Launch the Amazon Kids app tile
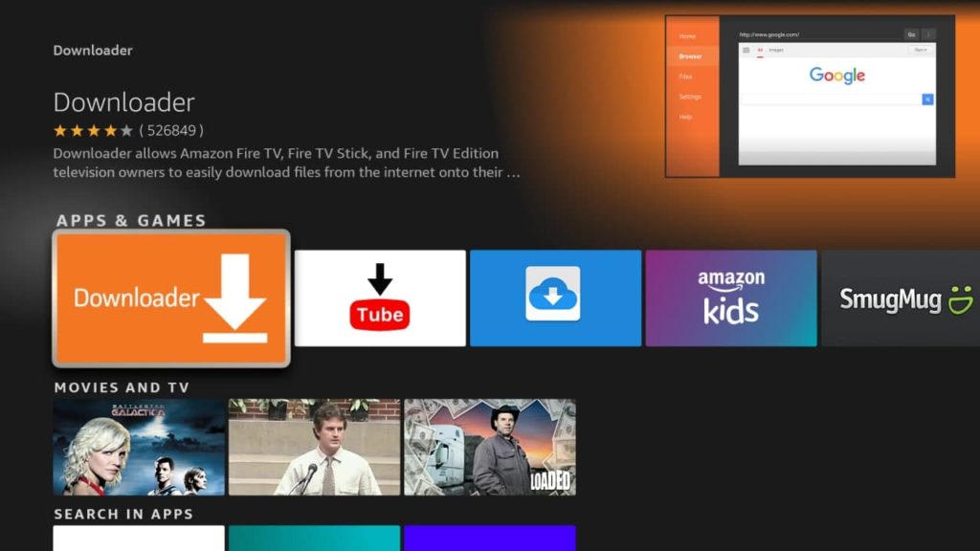Viewport: 980px width, 551px height. 731,298
